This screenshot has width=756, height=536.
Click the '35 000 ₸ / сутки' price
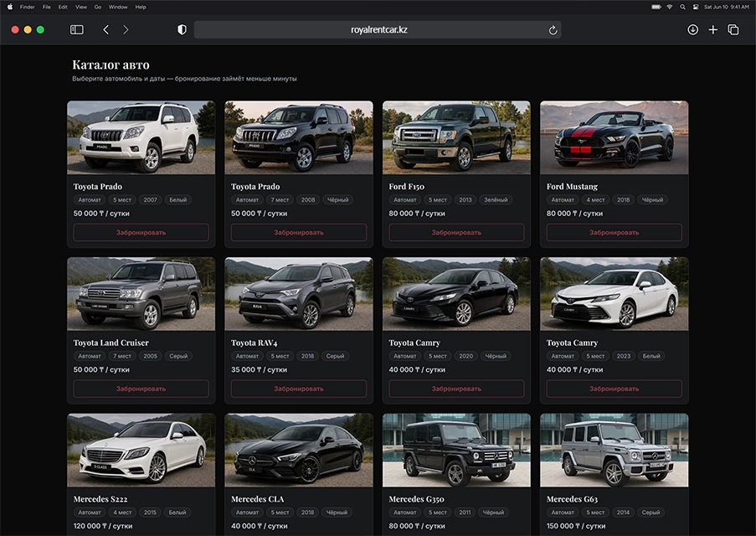(259, 369)
